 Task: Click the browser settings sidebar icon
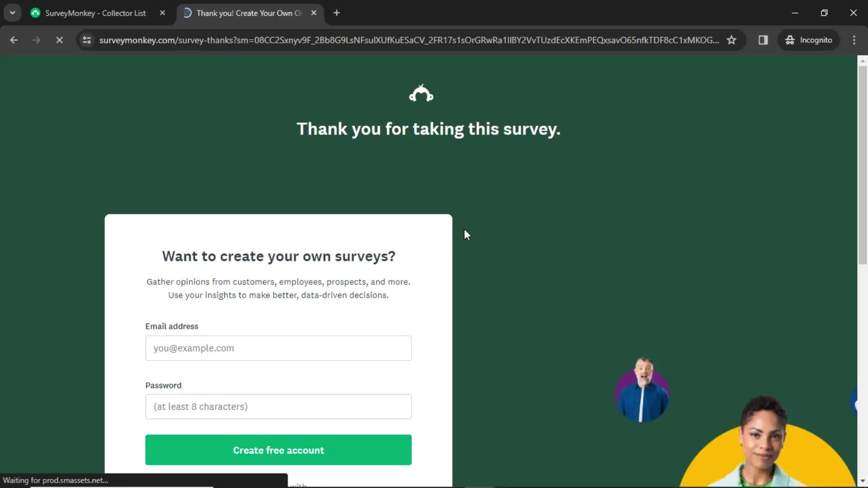click(764, 40)
